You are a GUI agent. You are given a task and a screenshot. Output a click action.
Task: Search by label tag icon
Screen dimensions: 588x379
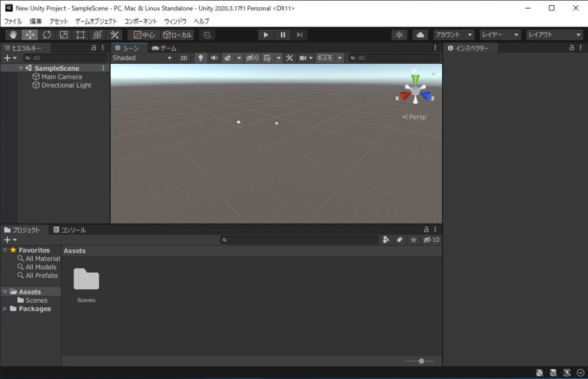point(400,240)
